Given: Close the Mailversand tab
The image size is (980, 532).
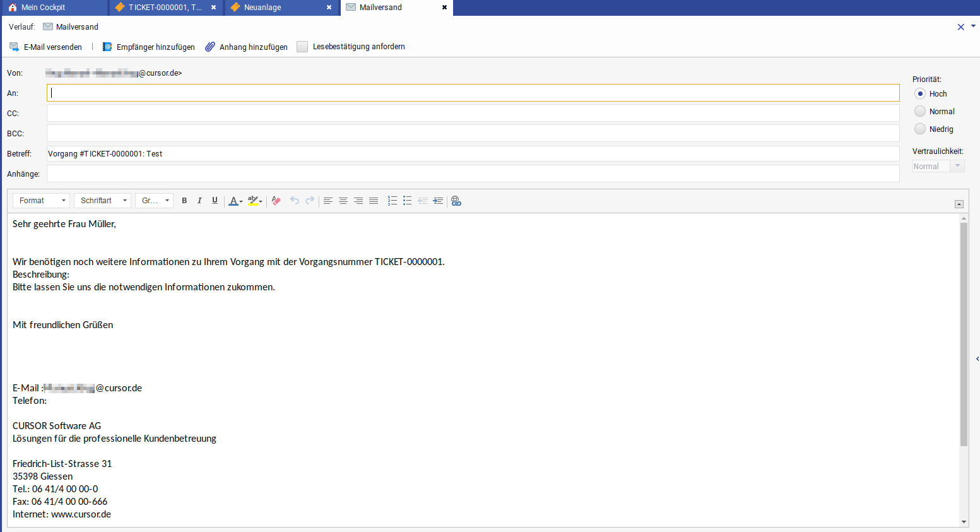Looking at the screenshot, I should pos(444,8).
